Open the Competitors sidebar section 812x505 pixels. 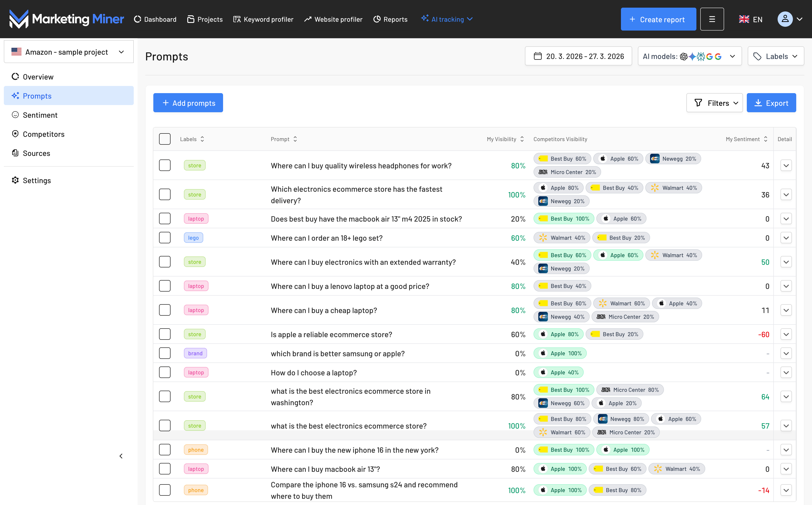pyautogui.click(x=43, y=134)
